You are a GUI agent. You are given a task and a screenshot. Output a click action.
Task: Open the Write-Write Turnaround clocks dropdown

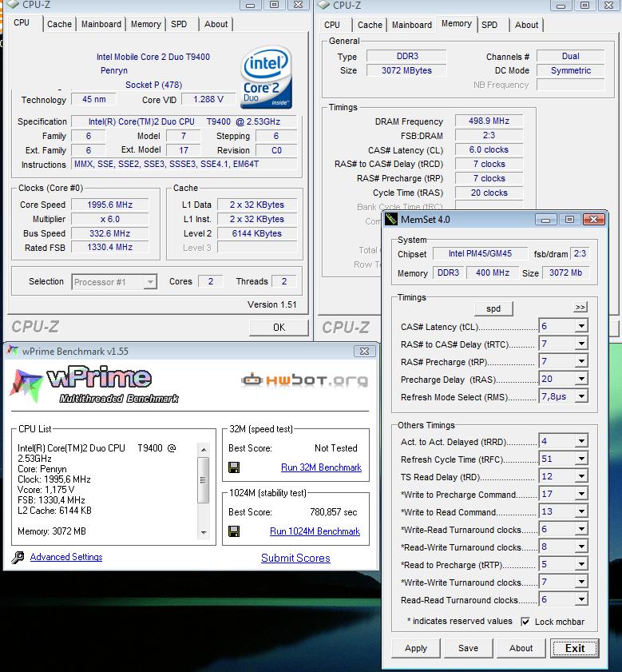pos(581,582)
